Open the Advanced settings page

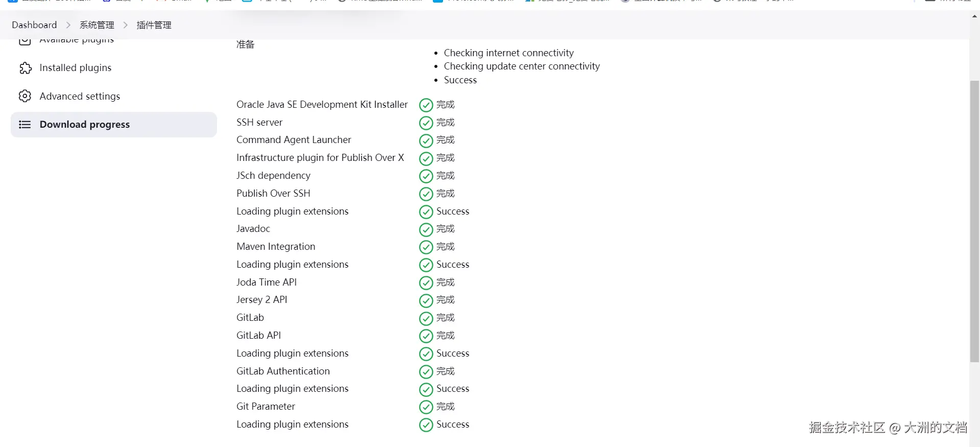coord(80,96)
